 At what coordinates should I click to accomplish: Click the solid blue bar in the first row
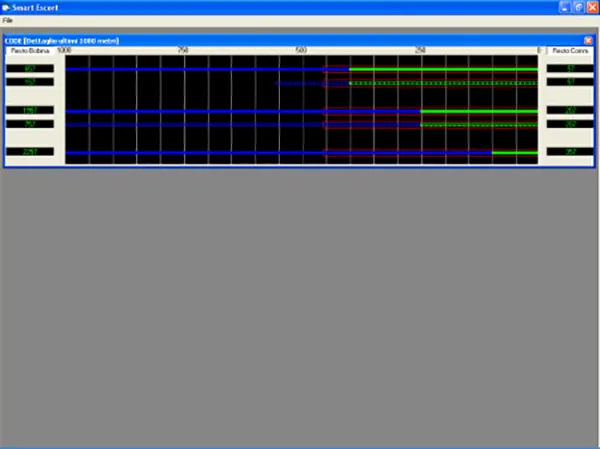point(207,69)
